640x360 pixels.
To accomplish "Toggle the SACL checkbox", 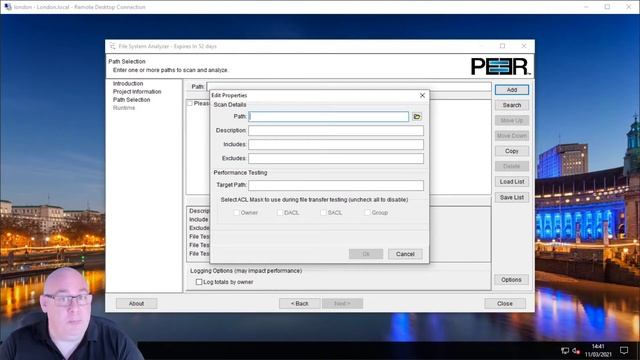I will (x=323, y=213).
